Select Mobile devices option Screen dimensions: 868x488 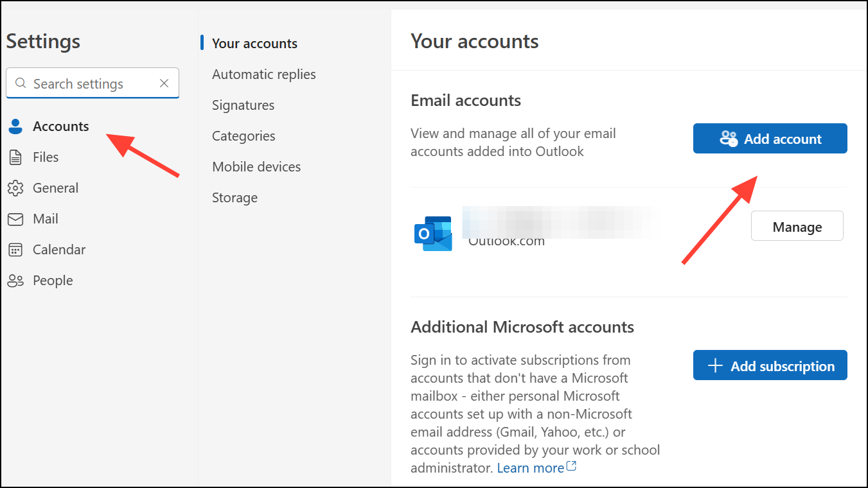coord(256,167)
